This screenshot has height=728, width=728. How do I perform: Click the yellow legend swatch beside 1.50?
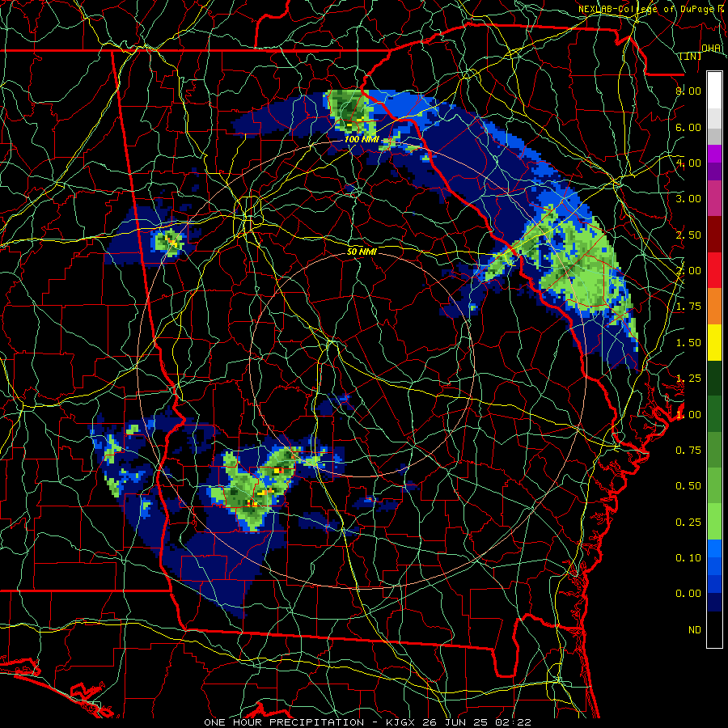point(714,342)
